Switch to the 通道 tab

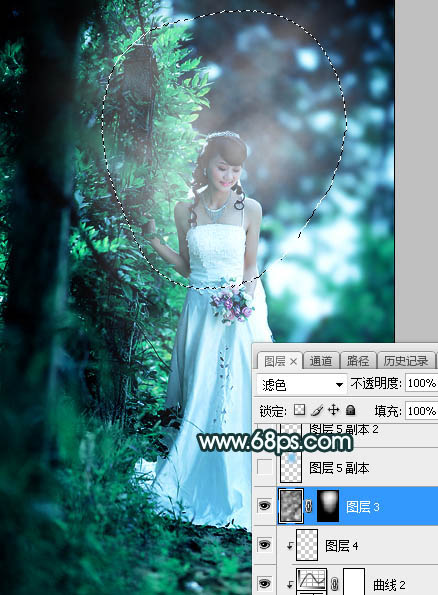point(321,360)
